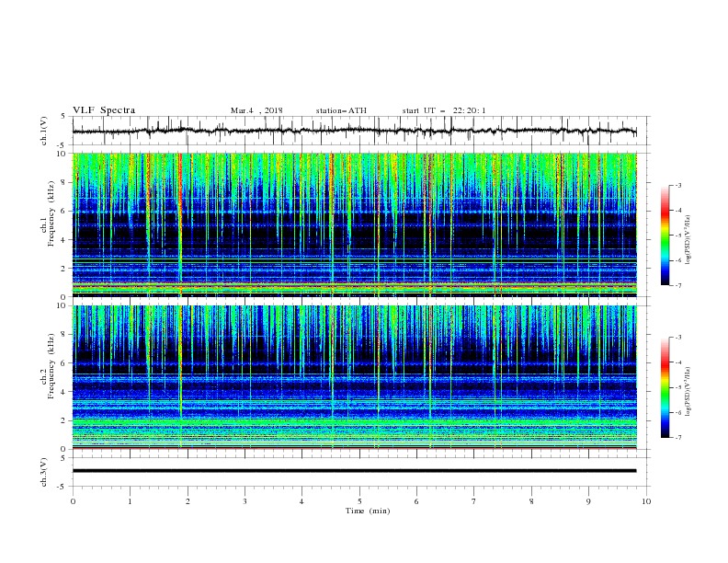The width and height of the screenshot is (728, 563).
Task: Select the "Mar.4 , 2018" date text
Action: tap(256, 110)
